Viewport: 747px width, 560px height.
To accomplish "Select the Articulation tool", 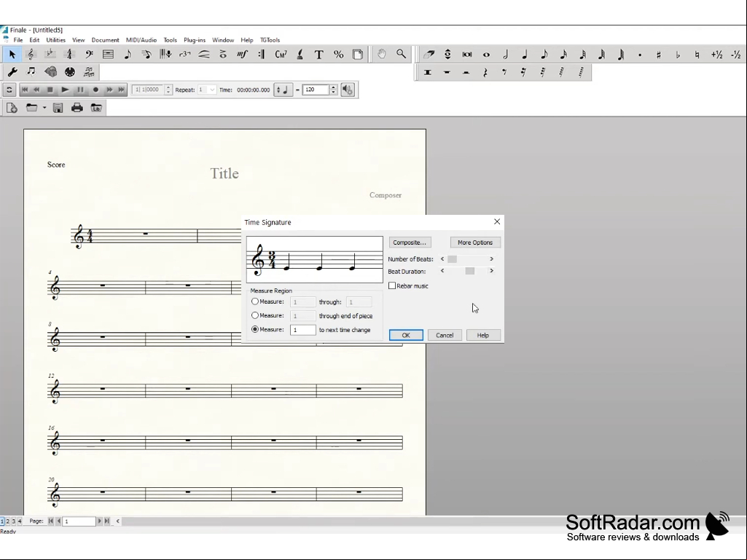I will [x=223, y=55].
